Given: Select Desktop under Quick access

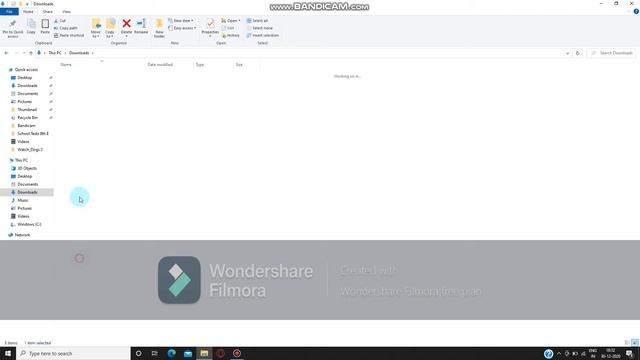Looking at the screenshot, I should point(24,78).
